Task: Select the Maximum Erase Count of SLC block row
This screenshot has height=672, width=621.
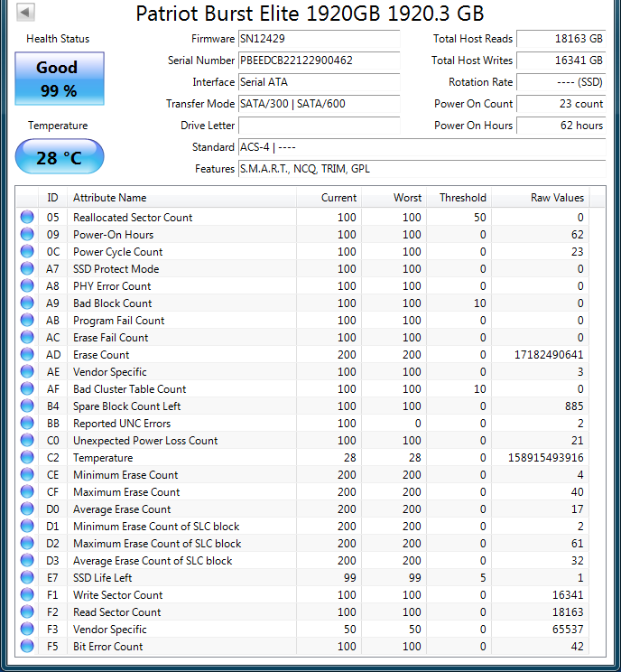Action: click(303, 543)
